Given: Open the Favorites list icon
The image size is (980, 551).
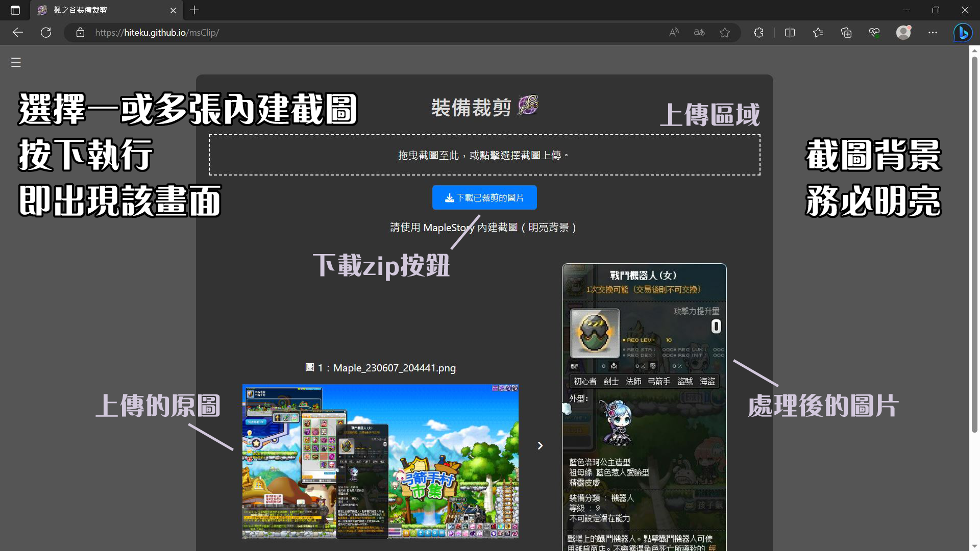Looking at the screenshot, I should click(x=818, y=33).
